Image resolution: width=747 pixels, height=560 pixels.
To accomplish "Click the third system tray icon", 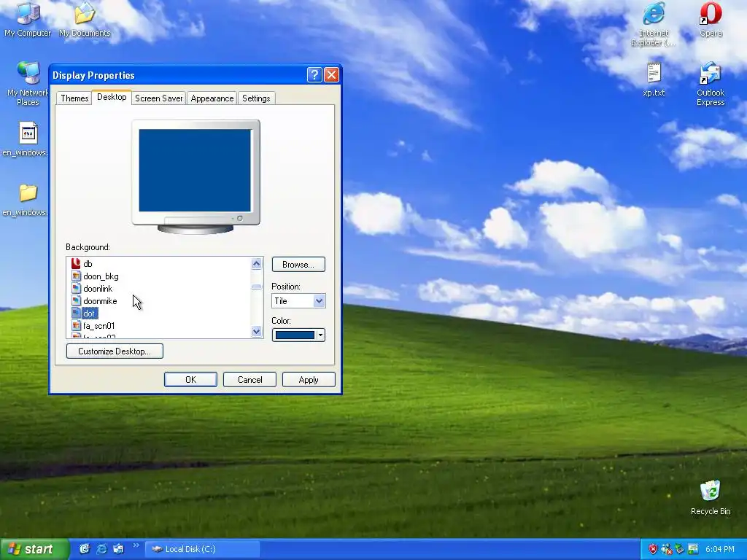I will (680, 549).
